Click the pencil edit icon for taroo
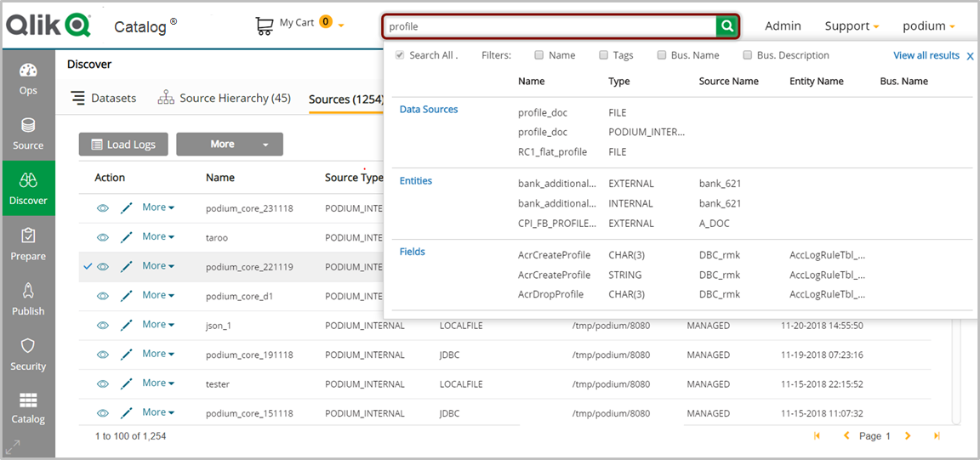This screenshot has width=980, height=460. click(127, 237)
